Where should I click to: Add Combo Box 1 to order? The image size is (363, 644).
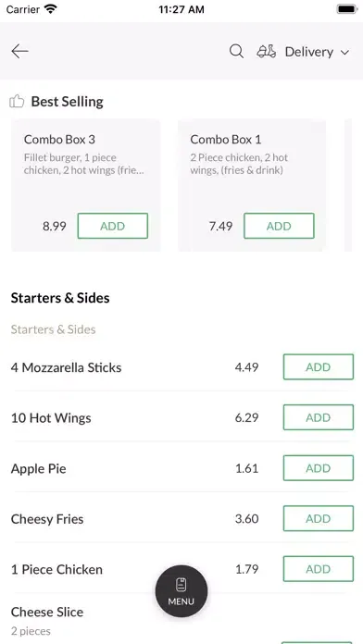279,226
